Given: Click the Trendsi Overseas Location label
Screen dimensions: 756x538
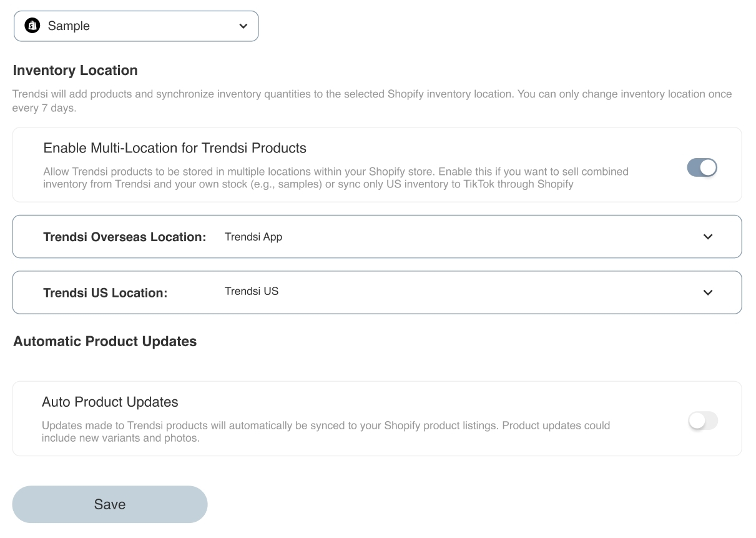Looking at the screenshot, I should (x=125, y=237).
